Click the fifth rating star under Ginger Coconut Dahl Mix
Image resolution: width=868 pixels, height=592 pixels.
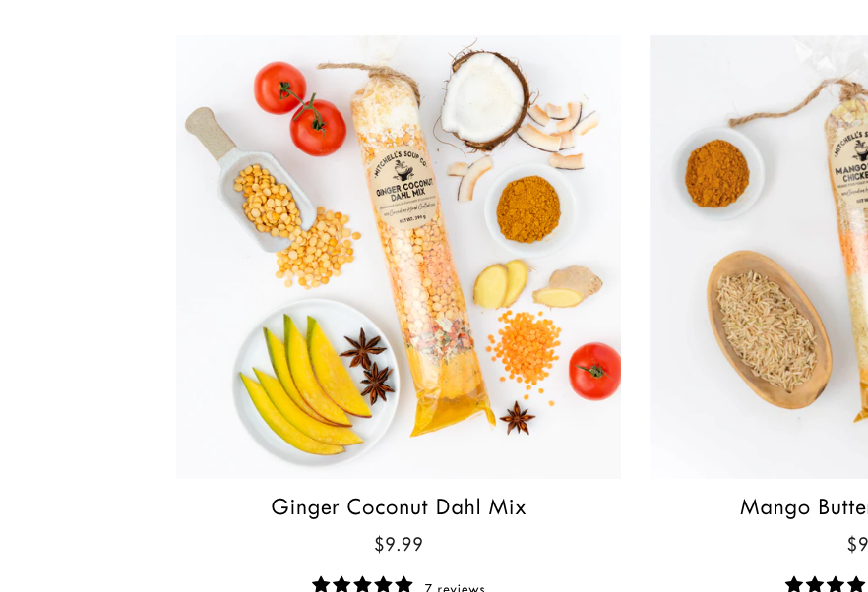tap(403, 584)
